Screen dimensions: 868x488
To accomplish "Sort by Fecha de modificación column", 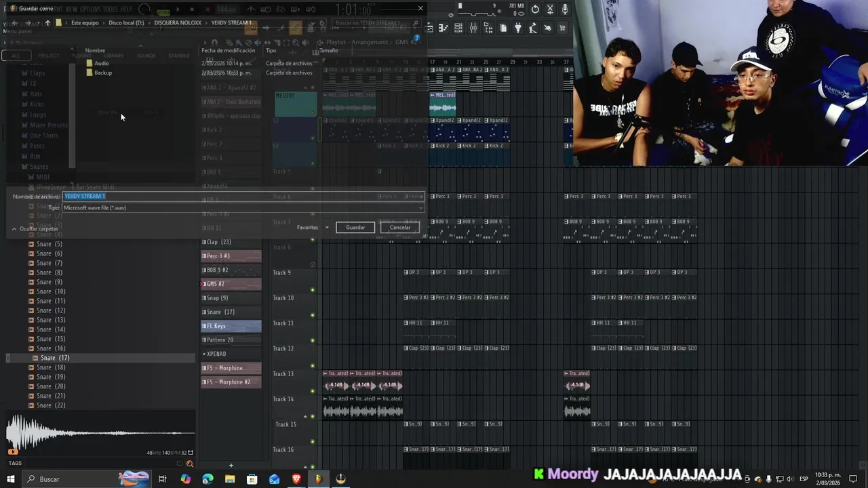I will click(x=229, y=51).
